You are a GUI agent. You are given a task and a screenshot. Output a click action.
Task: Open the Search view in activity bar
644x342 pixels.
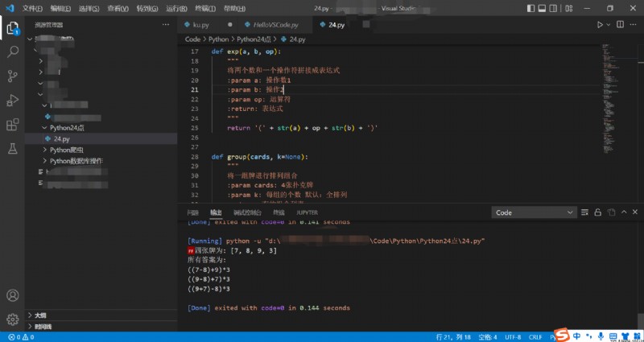tap(13, 52)
